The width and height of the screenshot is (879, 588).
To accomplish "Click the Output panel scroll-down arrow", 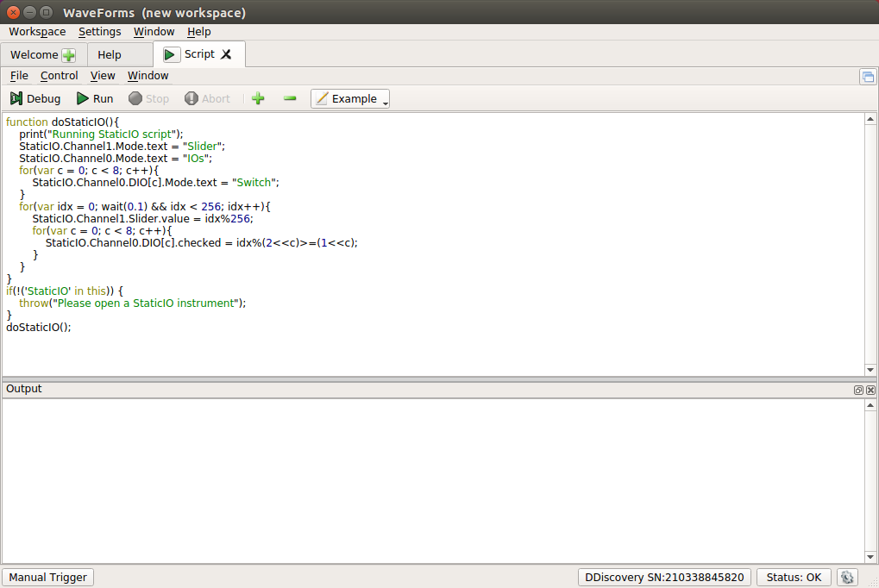I will [870, 557].
